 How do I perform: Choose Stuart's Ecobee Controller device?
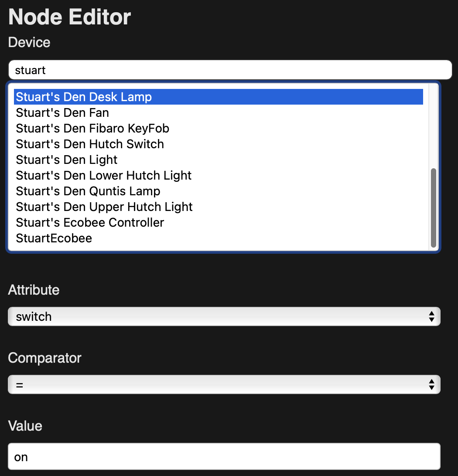point(90,223)
